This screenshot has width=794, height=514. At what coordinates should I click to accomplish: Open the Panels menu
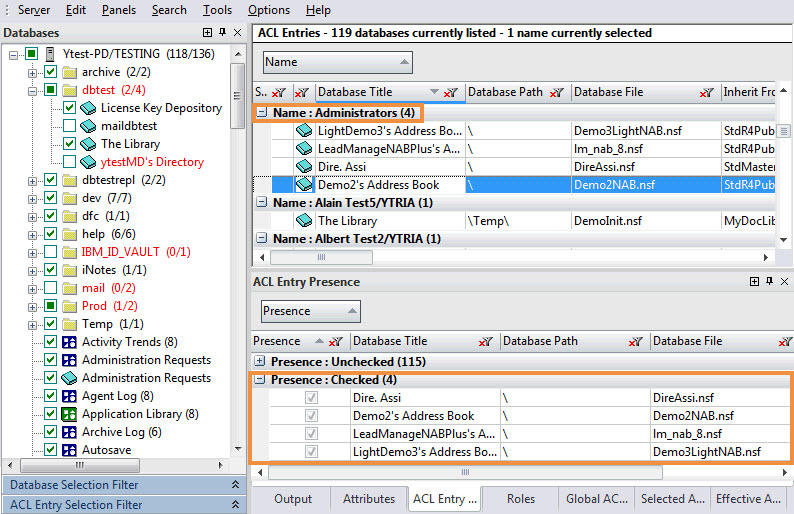tap(119, 10)
